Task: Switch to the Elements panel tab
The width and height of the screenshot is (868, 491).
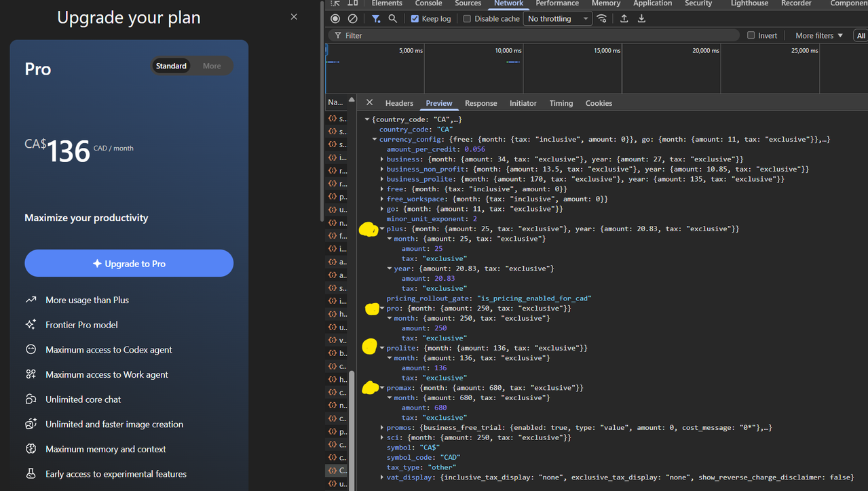Action: [x=387, y=3]
